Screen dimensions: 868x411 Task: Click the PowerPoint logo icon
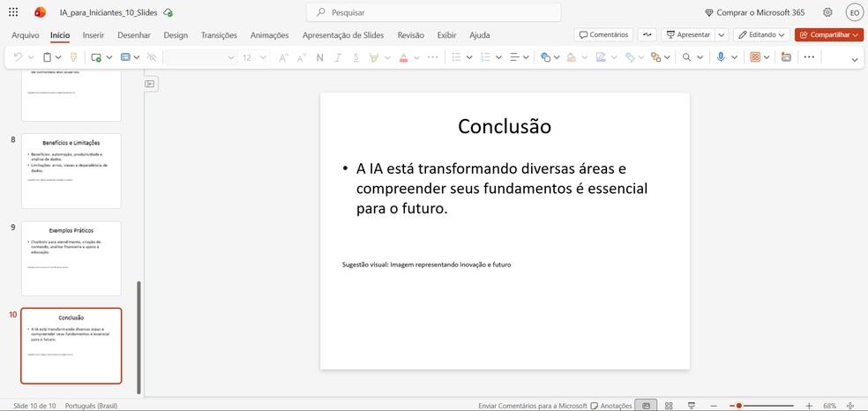40,12
